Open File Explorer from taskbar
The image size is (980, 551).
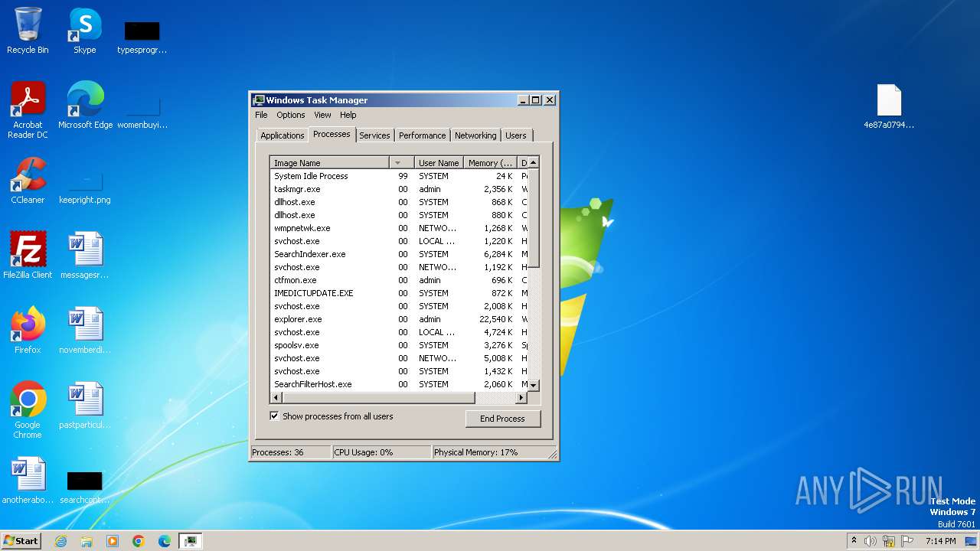coord(87,541)
